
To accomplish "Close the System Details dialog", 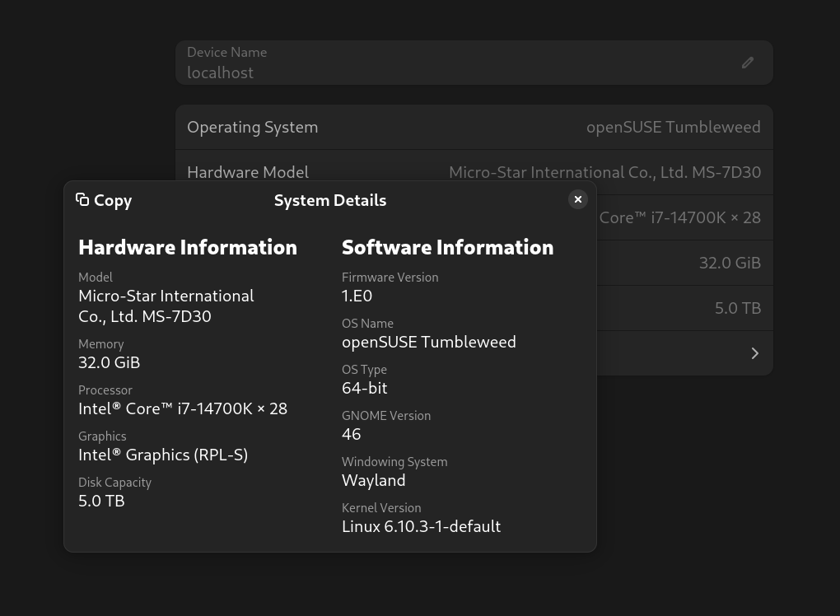I will click(x=578, y=199).
